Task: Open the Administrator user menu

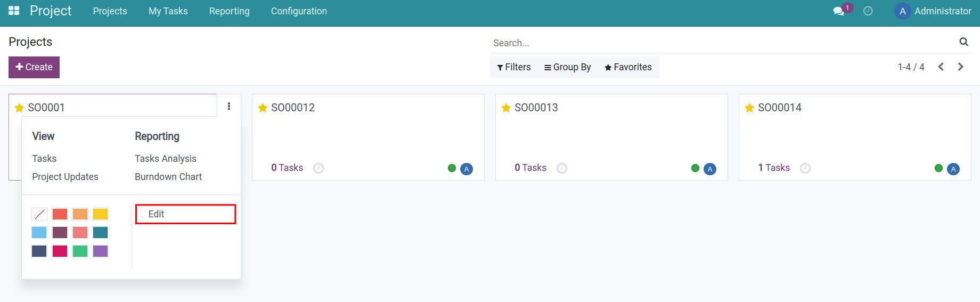Action: coord(933,11)
